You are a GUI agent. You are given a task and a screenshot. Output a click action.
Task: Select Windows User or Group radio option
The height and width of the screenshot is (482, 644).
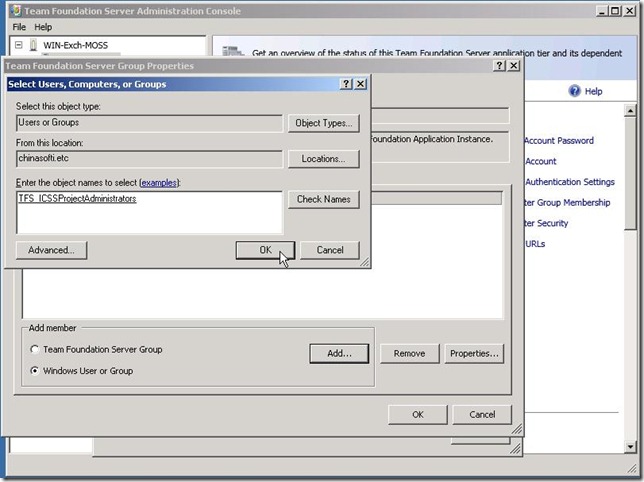[x=34, y=371]
